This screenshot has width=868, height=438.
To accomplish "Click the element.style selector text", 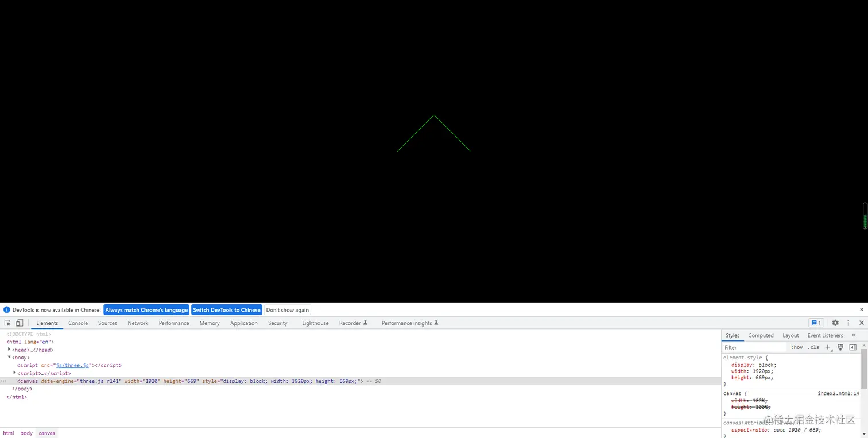I will (x=743, y=358).
